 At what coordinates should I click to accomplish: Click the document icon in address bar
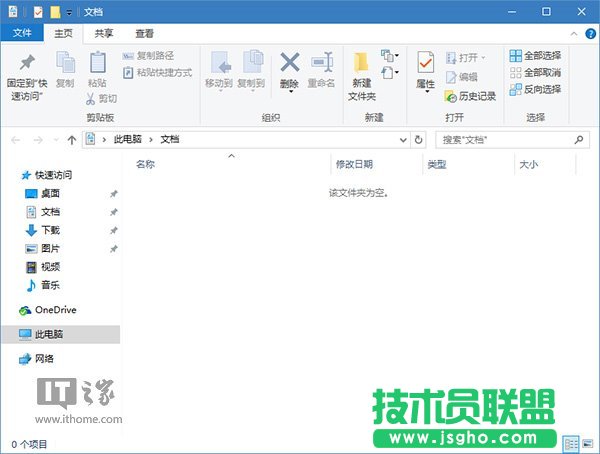pos(90,139)
